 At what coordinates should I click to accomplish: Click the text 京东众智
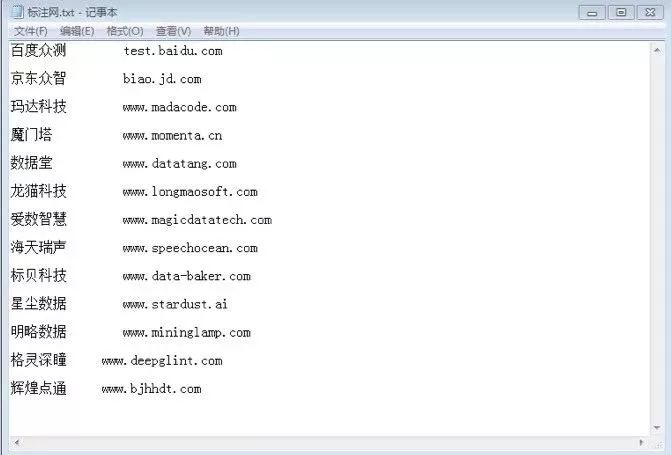coord(39,78)
